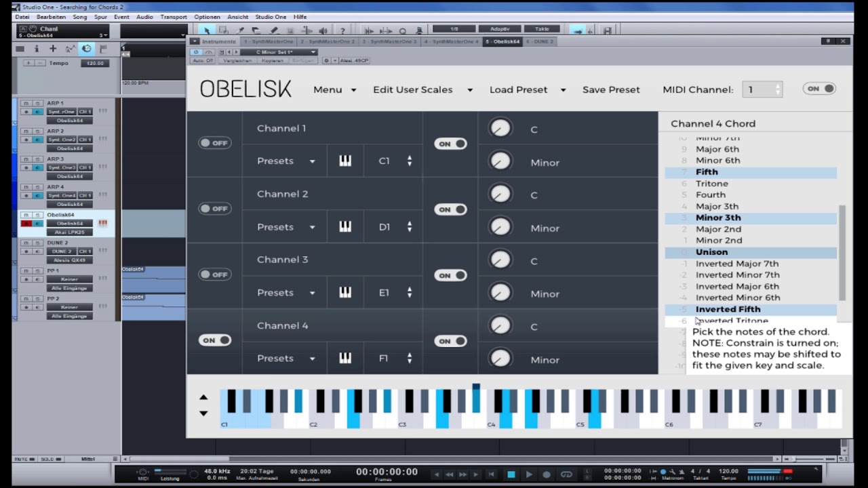Image resolution: width=868 pixels, height=488 pixels.
Task: Add a track with the plus icon
Action: 53,49
